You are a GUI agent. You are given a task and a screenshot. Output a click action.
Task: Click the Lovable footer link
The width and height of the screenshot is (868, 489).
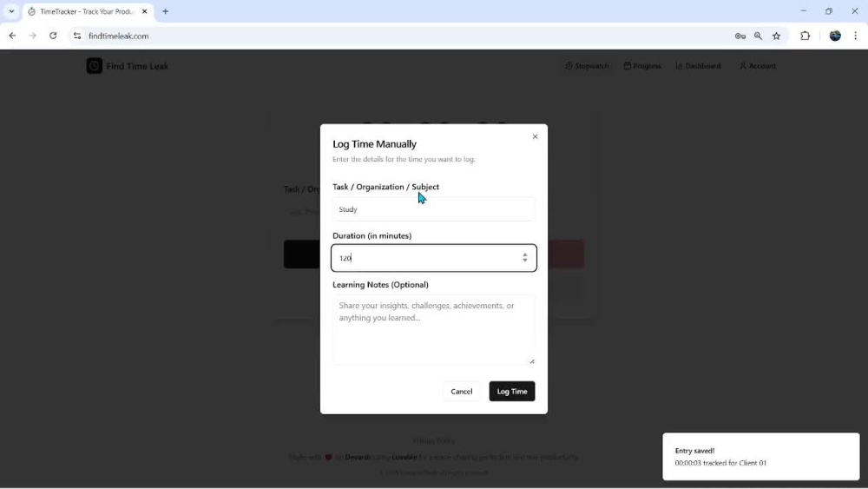[x=404, y=458]
